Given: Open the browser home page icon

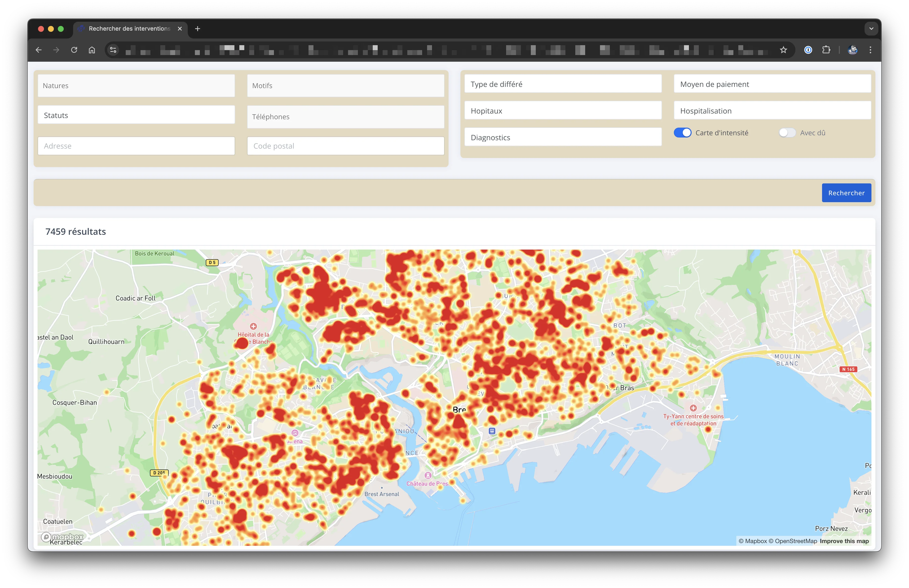Looking at the screenshot, I should point(92,50).
